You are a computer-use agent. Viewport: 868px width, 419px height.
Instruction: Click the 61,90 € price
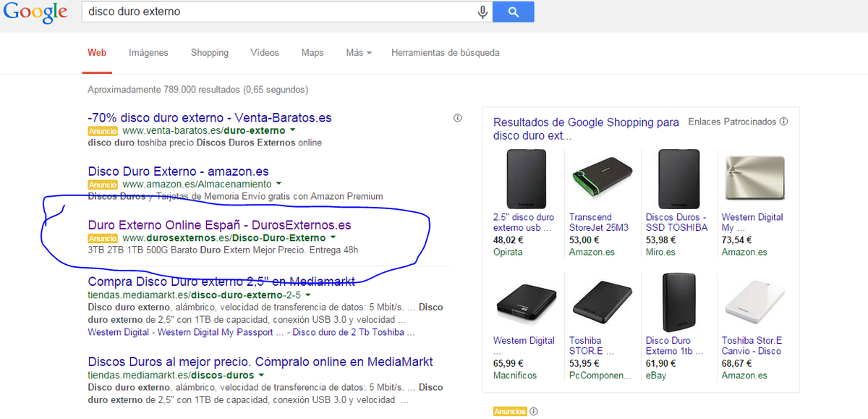(x=661, y=364)
